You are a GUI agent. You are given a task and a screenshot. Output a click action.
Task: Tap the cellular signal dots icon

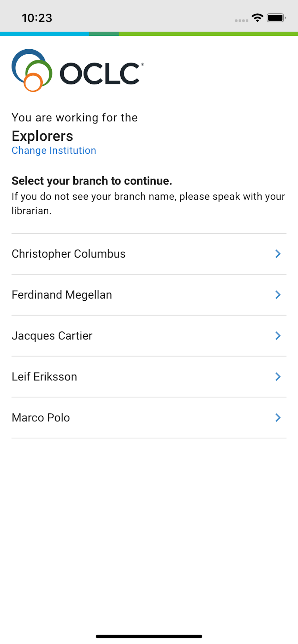[x=241, y=21]
